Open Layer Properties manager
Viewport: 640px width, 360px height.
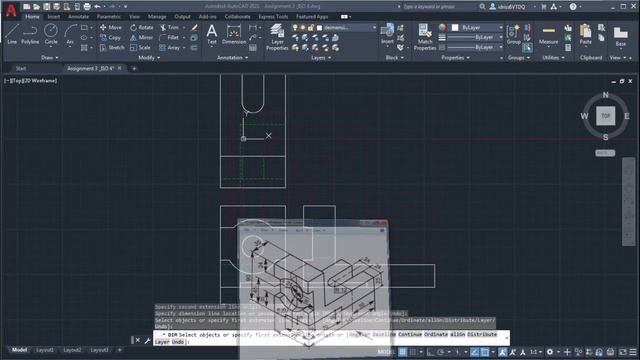277,37
